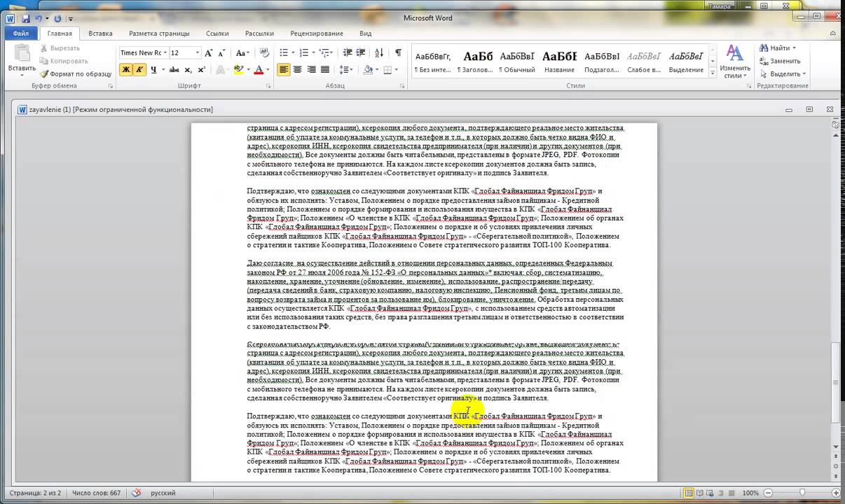The width and height of the screenshot is (845, 504).
Task: Toggle italic formatting (К) button
Action: [x=139, y=69]
